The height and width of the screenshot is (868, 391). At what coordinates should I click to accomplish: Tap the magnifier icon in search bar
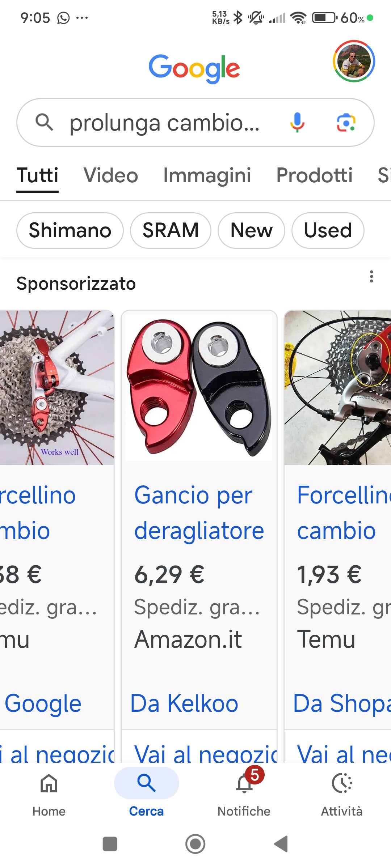coord(44,122)
